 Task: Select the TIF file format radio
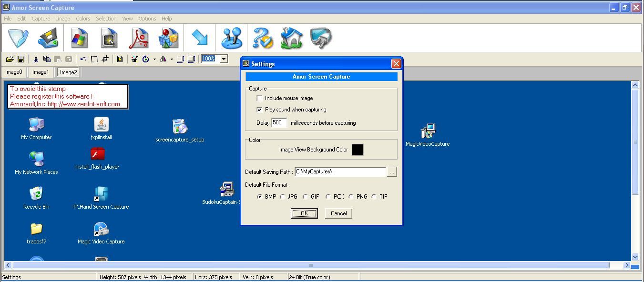point(374,197)
